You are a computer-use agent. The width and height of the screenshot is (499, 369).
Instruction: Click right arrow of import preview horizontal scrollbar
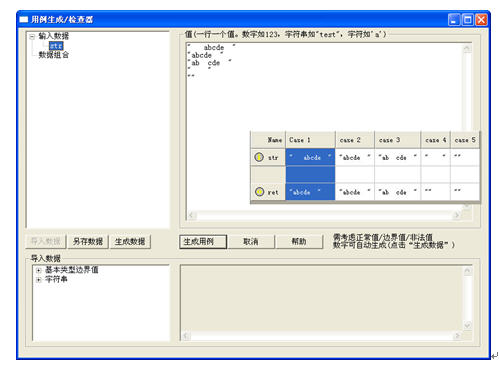tap(457, 336)
